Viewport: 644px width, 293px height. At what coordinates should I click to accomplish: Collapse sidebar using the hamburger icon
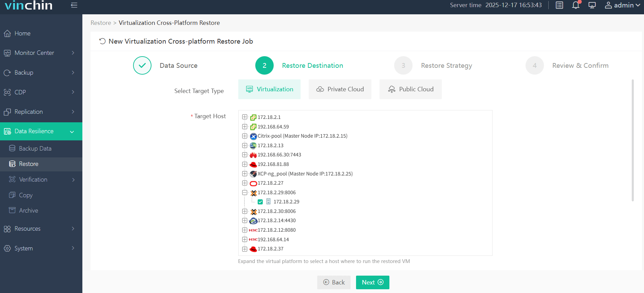click(x=74, y=5)
